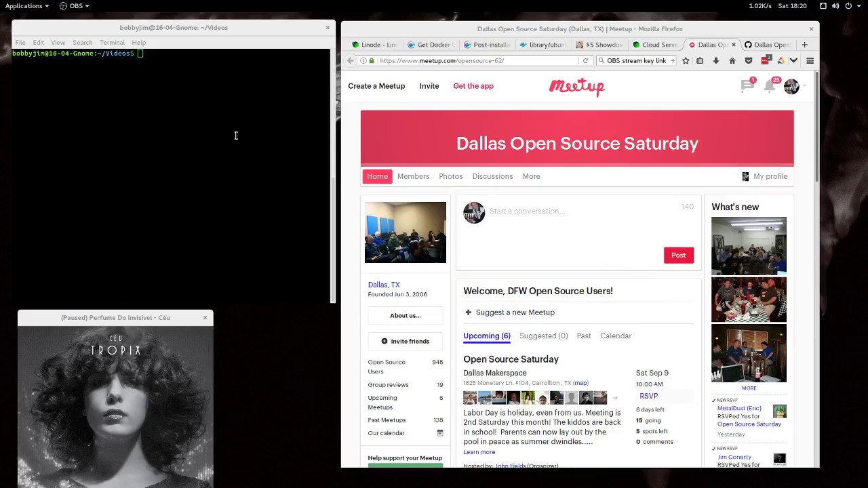Screen dimensions: 868x488
Task: Click the Google Drive extension icon
Action: pos(781,60)
